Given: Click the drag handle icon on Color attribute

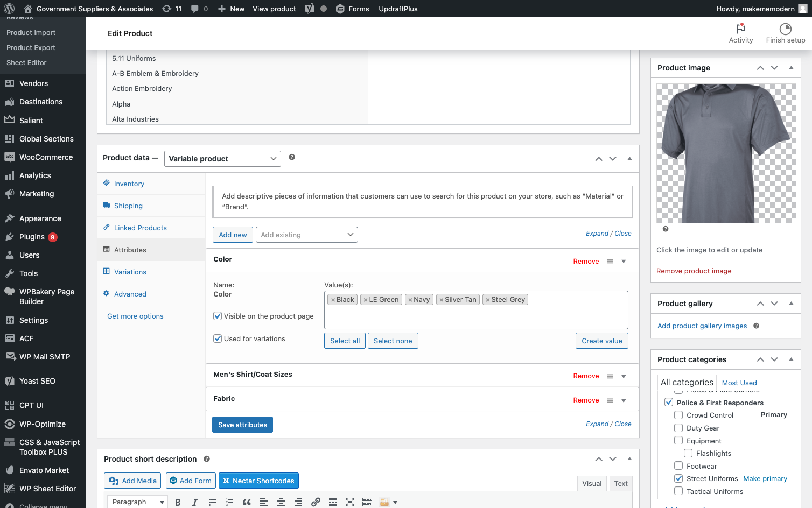Looking at the screenshot, I should (x=610, y=262).
